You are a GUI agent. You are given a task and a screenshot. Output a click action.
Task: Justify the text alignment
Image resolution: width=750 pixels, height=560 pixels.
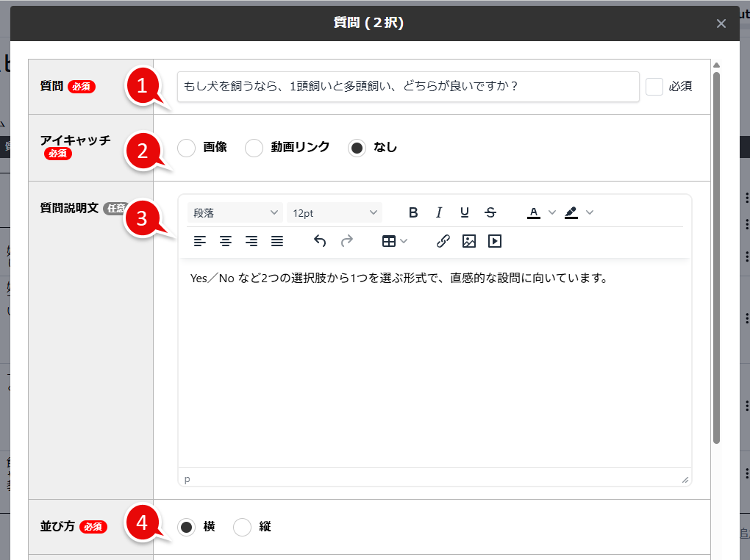coord(277,241)
